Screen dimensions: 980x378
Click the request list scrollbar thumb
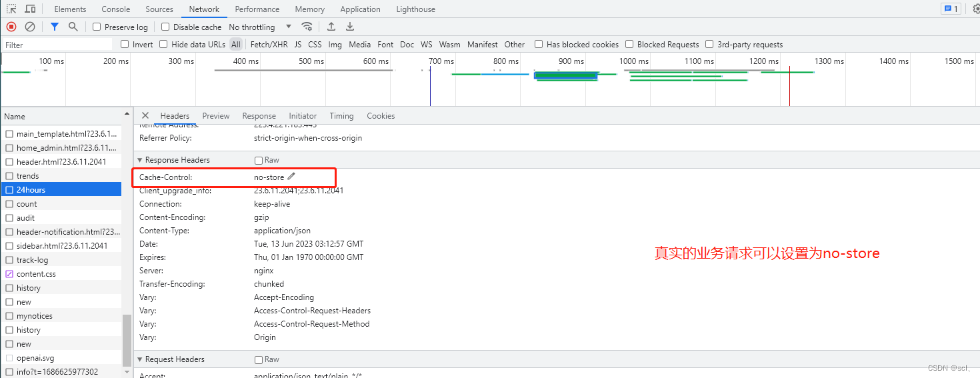click(127, 340)
